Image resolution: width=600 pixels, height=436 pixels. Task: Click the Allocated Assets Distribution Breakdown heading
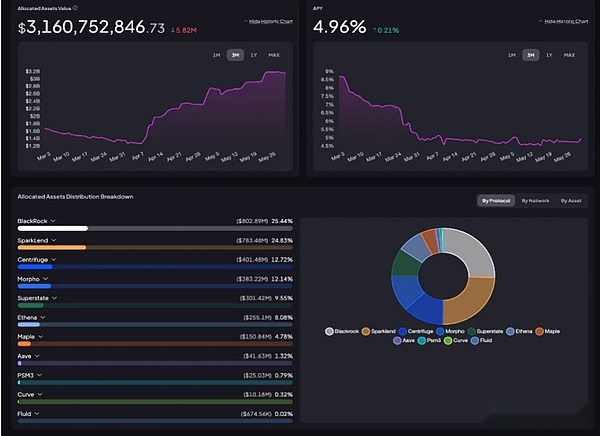(75, 197)
